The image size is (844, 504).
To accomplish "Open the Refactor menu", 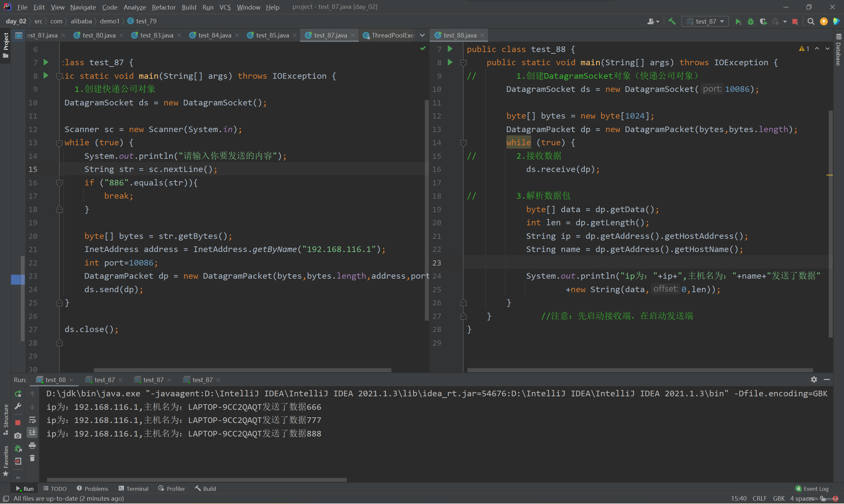I will point(164,7).
